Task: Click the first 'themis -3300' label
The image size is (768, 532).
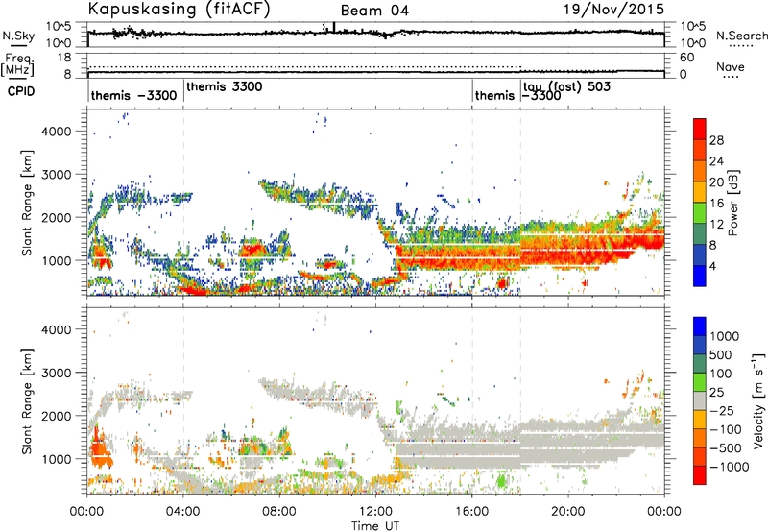Action: [x=133, y=95]
